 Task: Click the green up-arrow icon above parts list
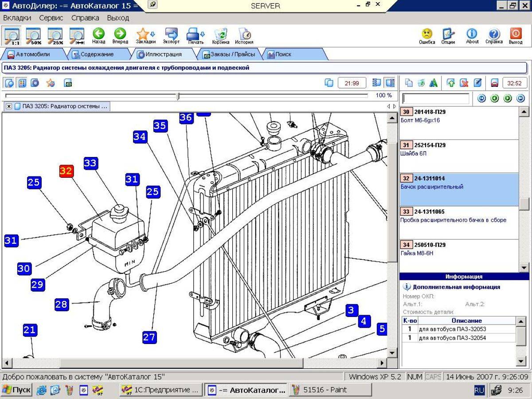[451, 83]
